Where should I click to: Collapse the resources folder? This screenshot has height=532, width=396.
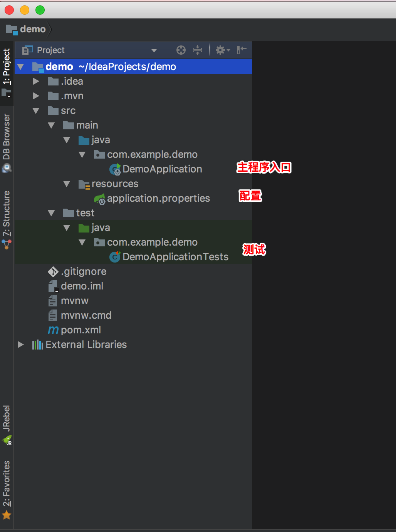tap(67, 184)
